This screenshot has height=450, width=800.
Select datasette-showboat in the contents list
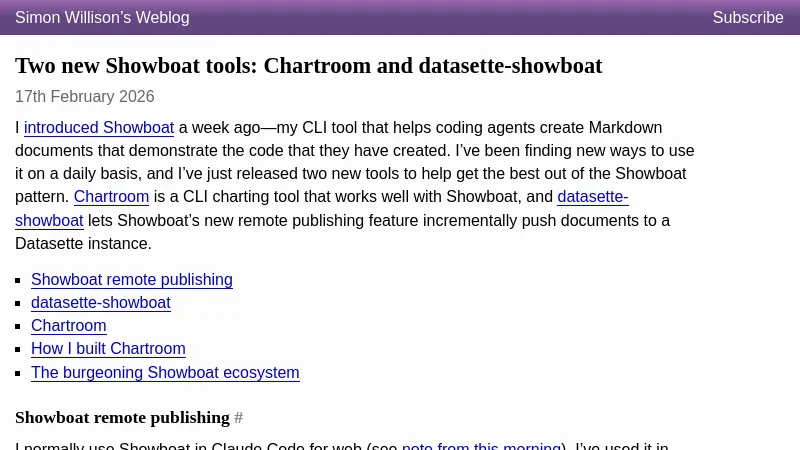(x=101, y=303)
